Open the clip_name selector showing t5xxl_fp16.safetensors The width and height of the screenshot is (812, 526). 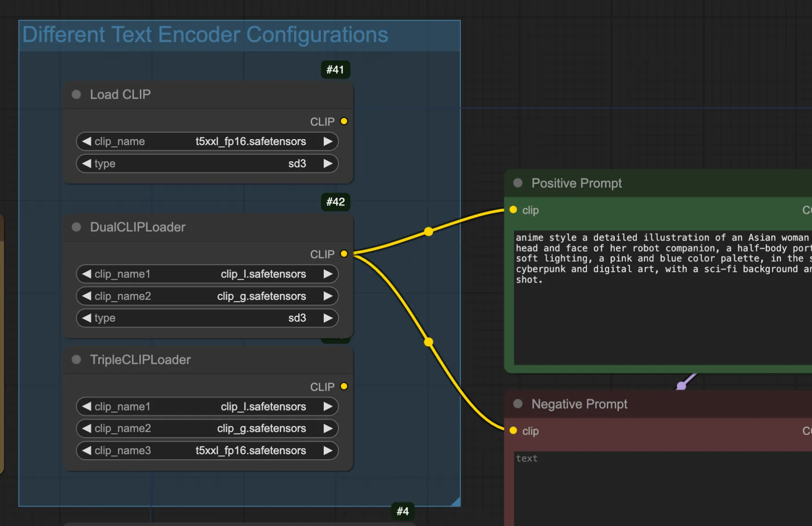pos(250,141)
